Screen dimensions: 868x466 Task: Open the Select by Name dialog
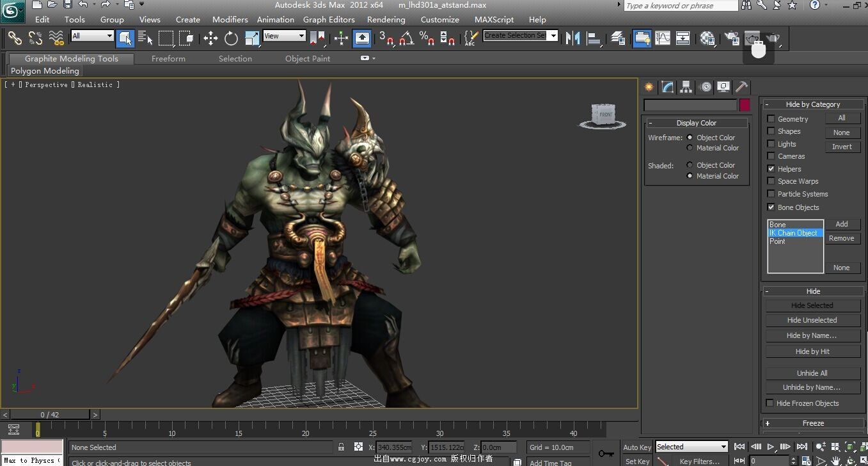145,38
